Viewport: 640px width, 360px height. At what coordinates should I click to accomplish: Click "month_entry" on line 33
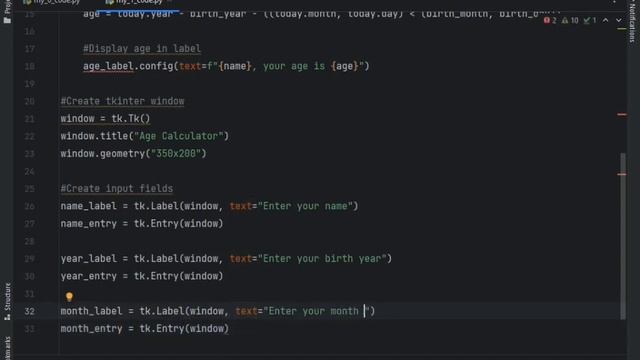click(91, 329)
